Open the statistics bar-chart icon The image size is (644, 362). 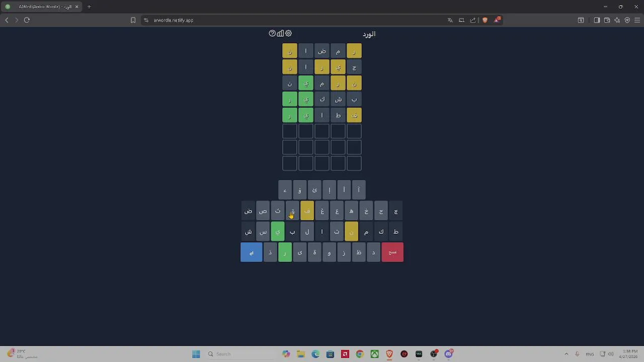click(280, 33)
